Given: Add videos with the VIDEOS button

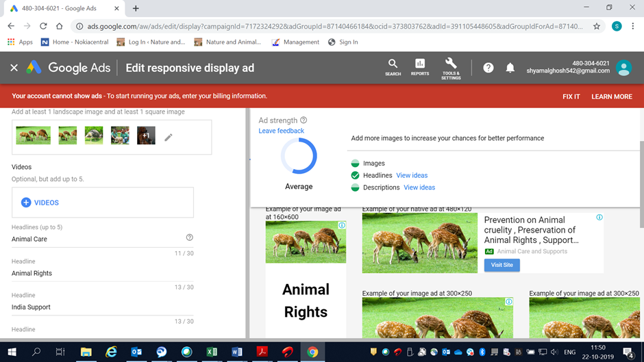Looking at the screenshot, I should (x=40, y=203).
